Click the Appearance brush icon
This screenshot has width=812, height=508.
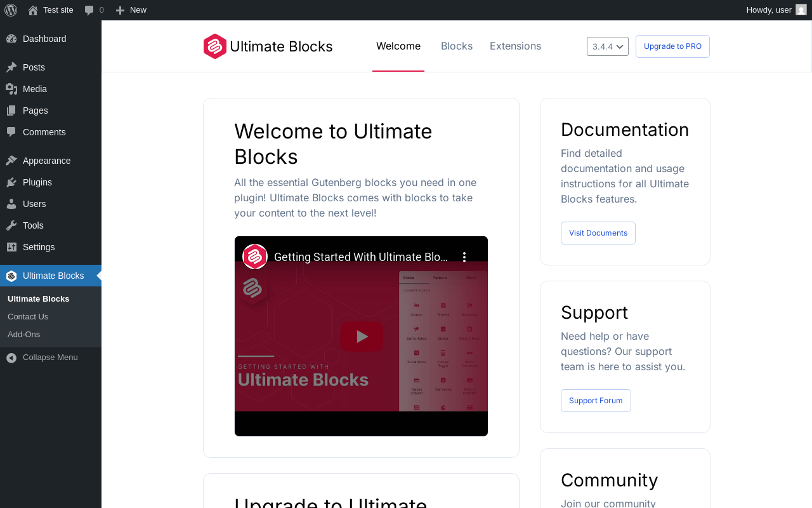(11, 161)
